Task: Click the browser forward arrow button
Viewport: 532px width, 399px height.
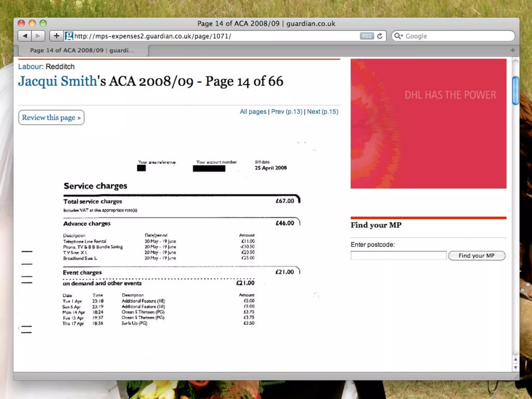Action: (x=38, y=36)
